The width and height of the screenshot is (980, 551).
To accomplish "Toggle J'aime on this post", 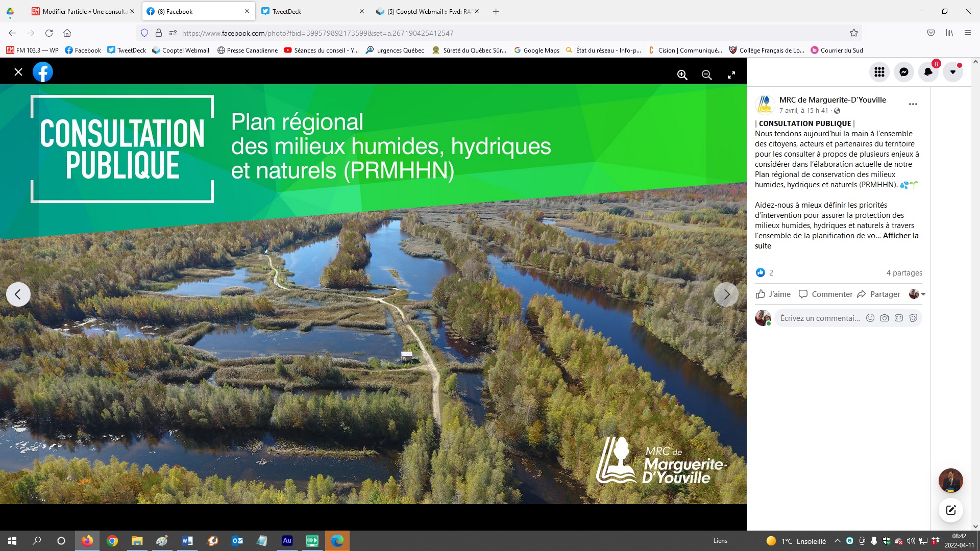I will pos(773,294).
